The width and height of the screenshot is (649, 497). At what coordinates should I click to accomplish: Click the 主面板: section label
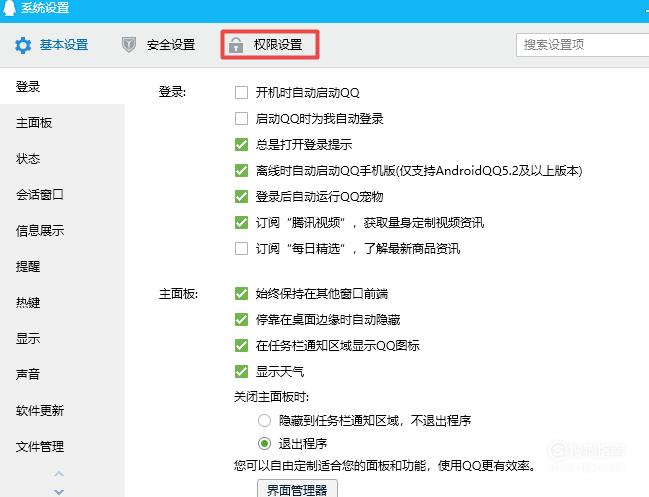(x=178, y=294)
